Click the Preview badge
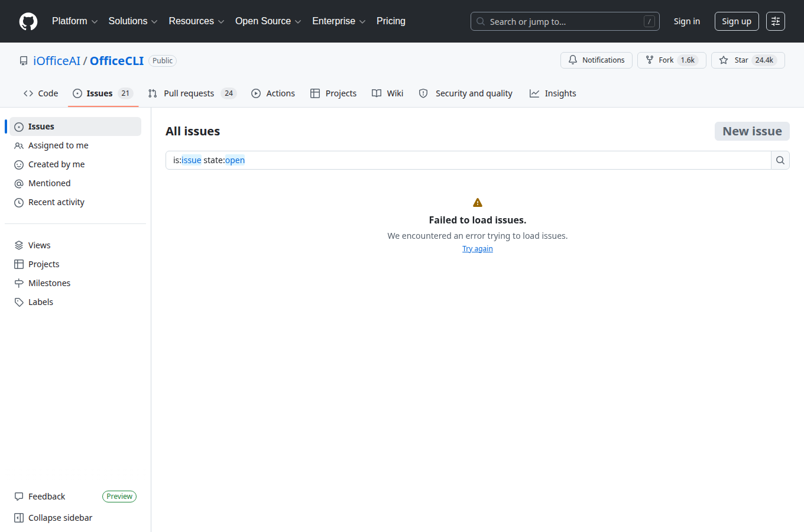Screen dimensions: 804x532 point(119,497)
